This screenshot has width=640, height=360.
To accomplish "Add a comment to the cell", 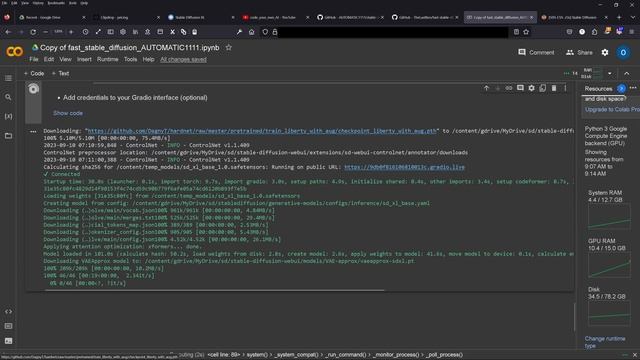I will 520,88.
